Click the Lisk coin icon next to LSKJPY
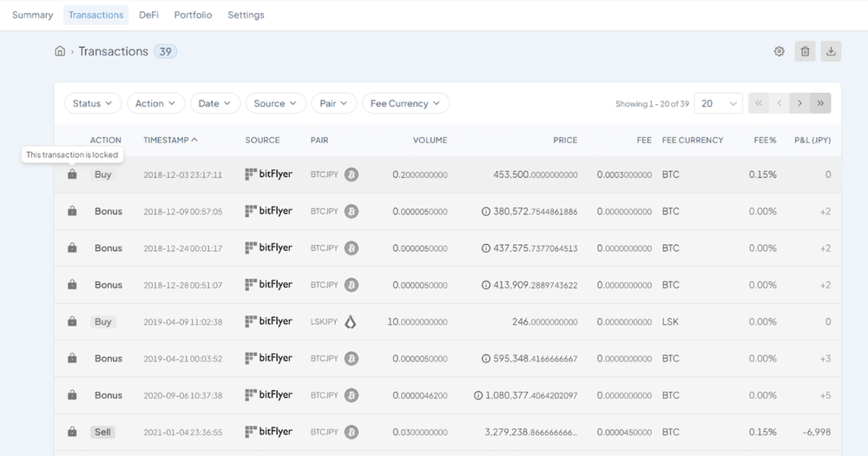868x456 pixels. point(351,321)
